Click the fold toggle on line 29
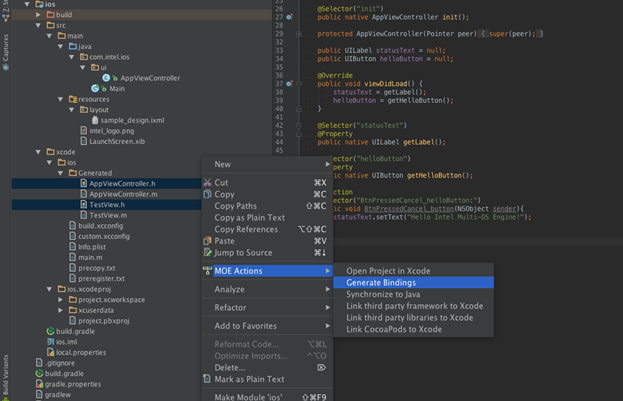 pyautogui.click(x=299, y=34)
